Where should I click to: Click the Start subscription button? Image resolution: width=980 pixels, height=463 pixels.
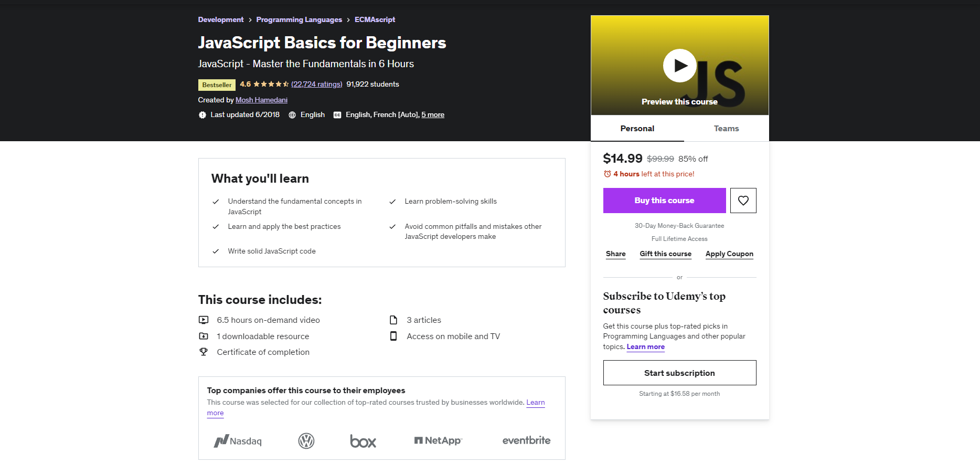coord(679,373)
